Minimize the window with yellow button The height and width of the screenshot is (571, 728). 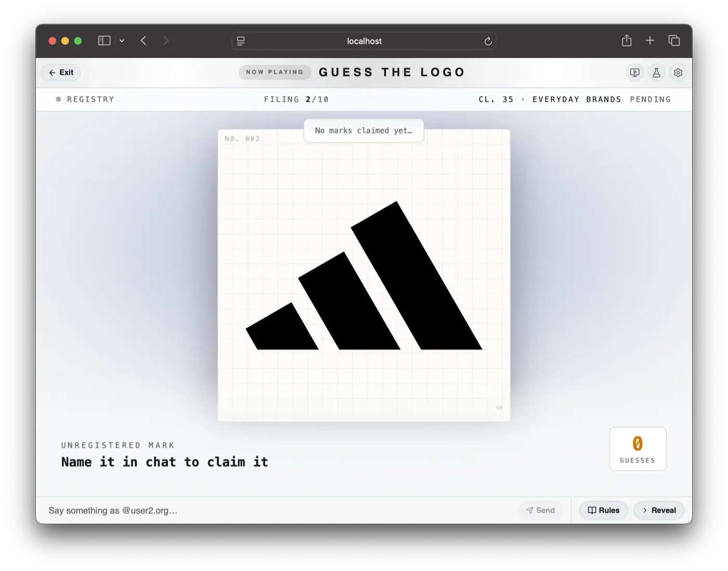tap(65, 41)
